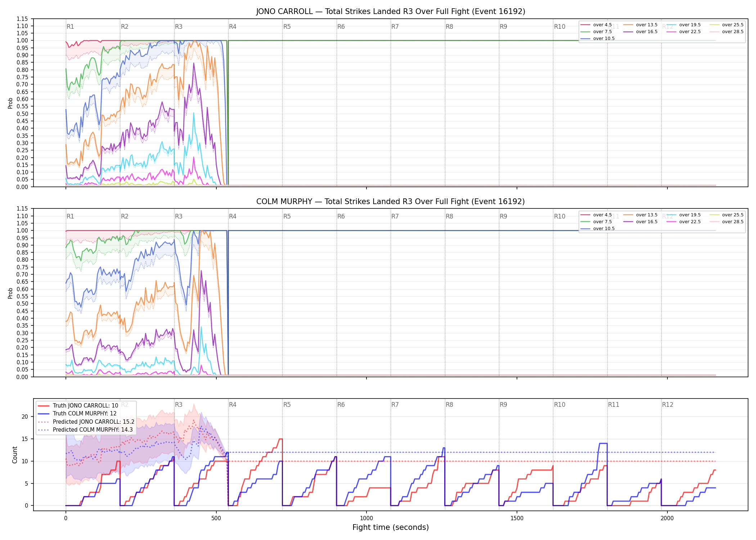
Task: Click 'Predicted JONO CARROLL: 15.2' legend entry
Action: [x=86, y=422]
